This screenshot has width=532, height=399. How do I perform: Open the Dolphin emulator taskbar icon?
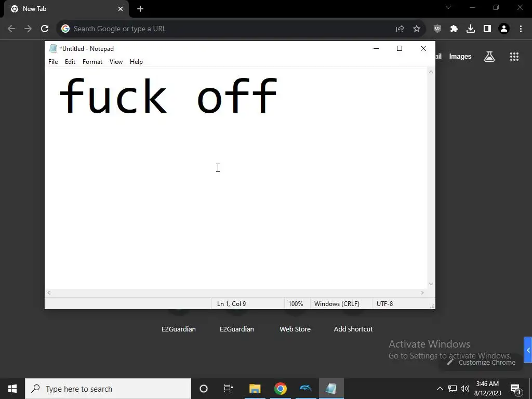[305, 389]
